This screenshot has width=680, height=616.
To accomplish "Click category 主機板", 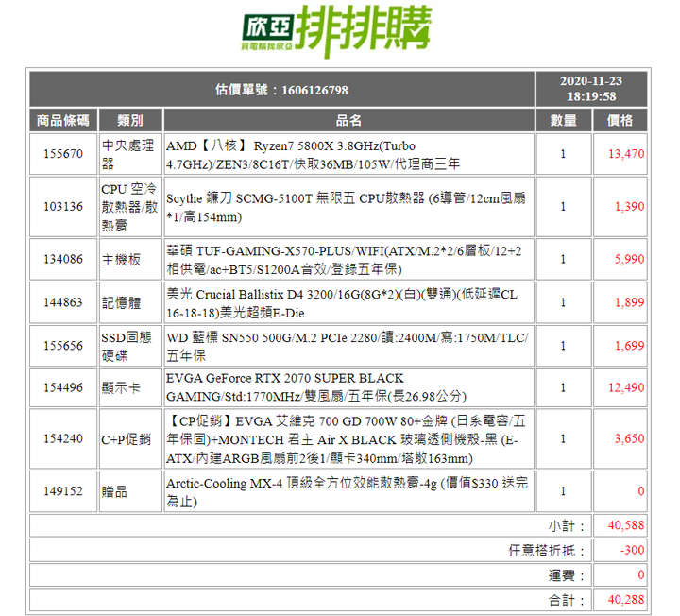I will [x=121, y=260].
